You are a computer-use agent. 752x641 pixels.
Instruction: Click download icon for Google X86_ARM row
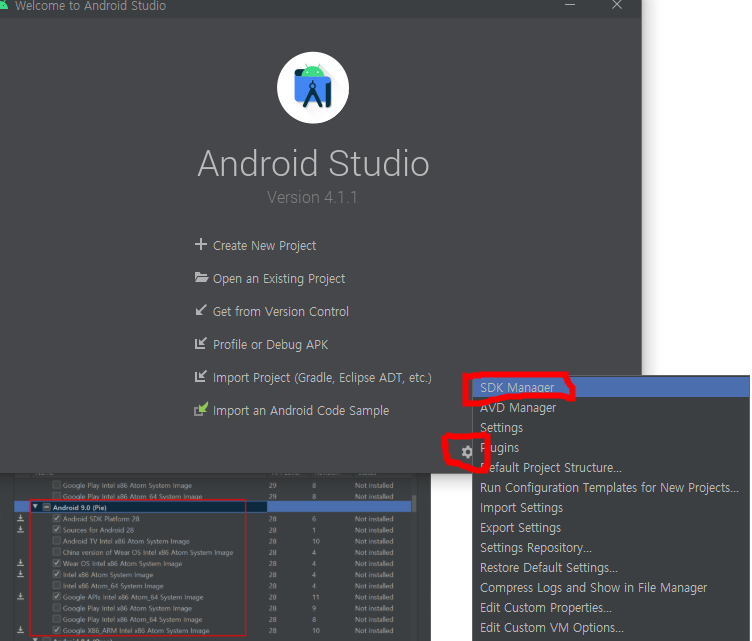click(x=21, y=630)
